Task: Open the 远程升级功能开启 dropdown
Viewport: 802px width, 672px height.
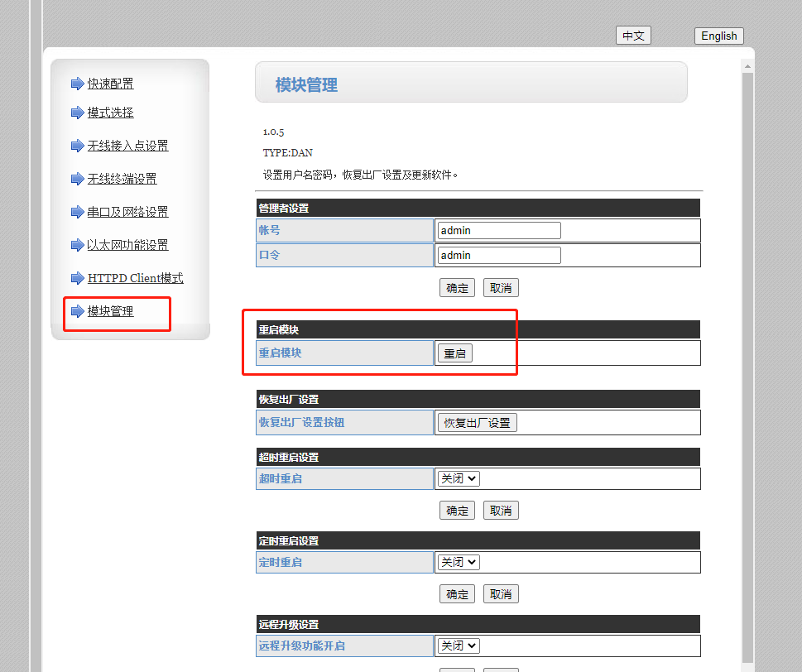Action: coord(459,646)
